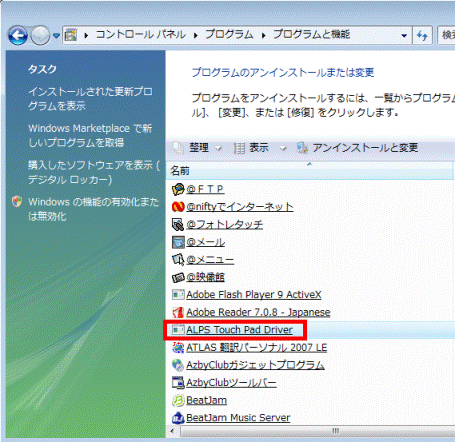The width and height of the screenshot is (455, 442).
Task: Expand the 整理 dropdown arrow
Action: tap(219, 148)
